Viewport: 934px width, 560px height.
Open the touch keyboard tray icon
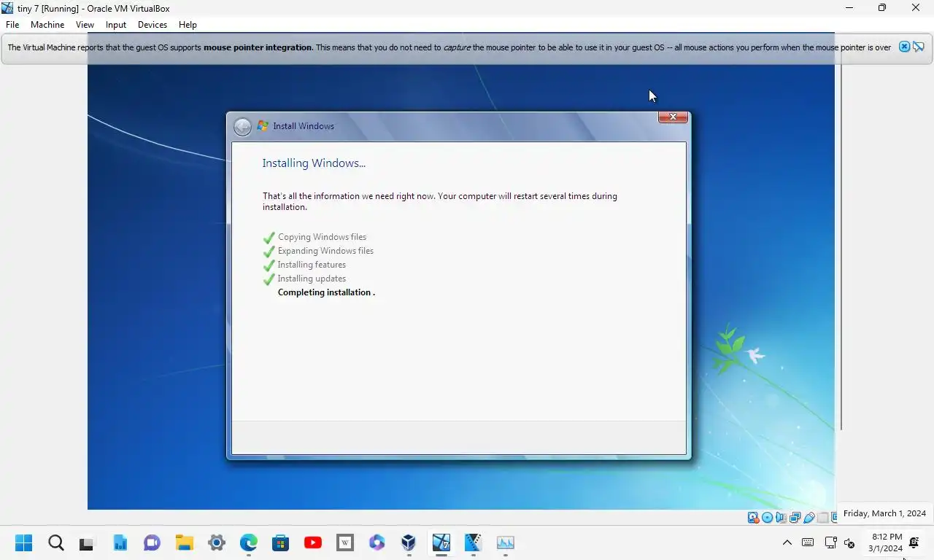click(808, 542)
